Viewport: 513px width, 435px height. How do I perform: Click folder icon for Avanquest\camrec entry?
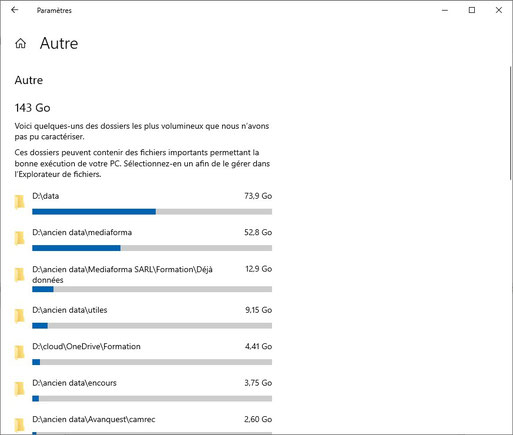pyautogui.click(x=19, y=425)
